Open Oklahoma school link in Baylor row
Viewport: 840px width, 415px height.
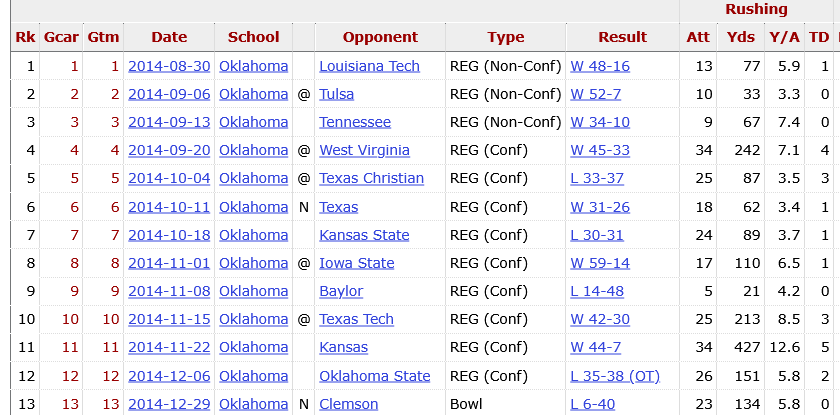coord(253,291)
